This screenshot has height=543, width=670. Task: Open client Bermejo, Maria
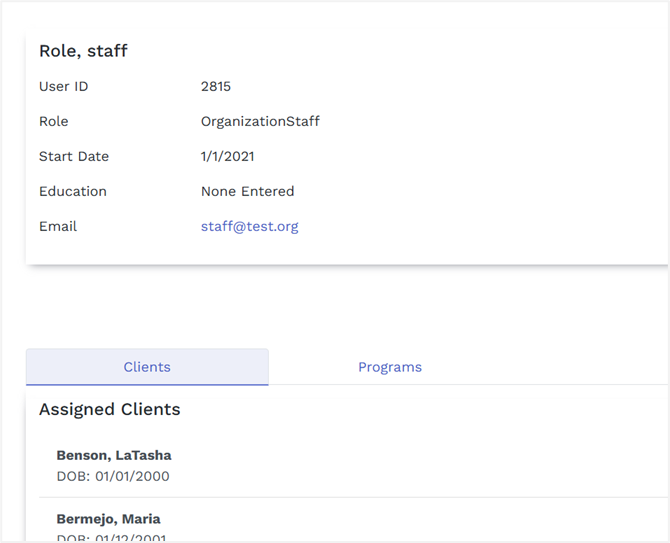(108, 519)
